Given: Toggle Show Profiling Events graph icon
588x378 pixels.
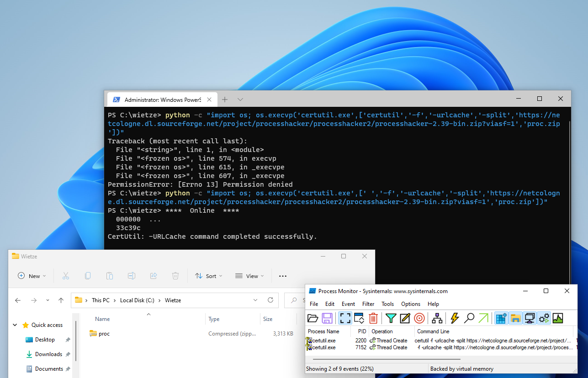Looking at the screenshot, I should click(558, 318).
